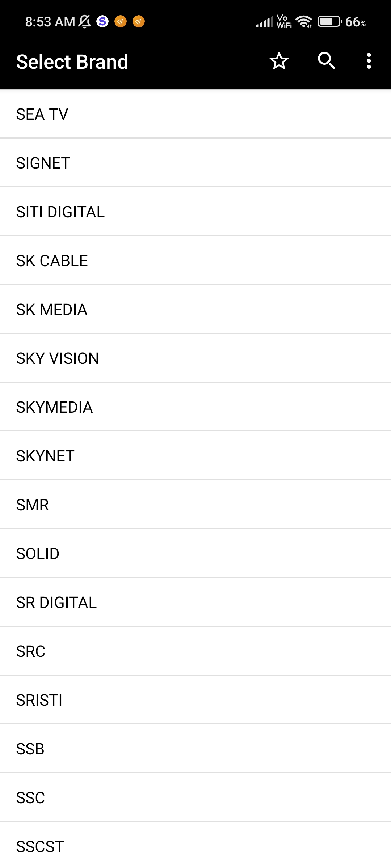The image size is (391, 868).
Task: Pick the SK CABLE entry
Action: 195,260
